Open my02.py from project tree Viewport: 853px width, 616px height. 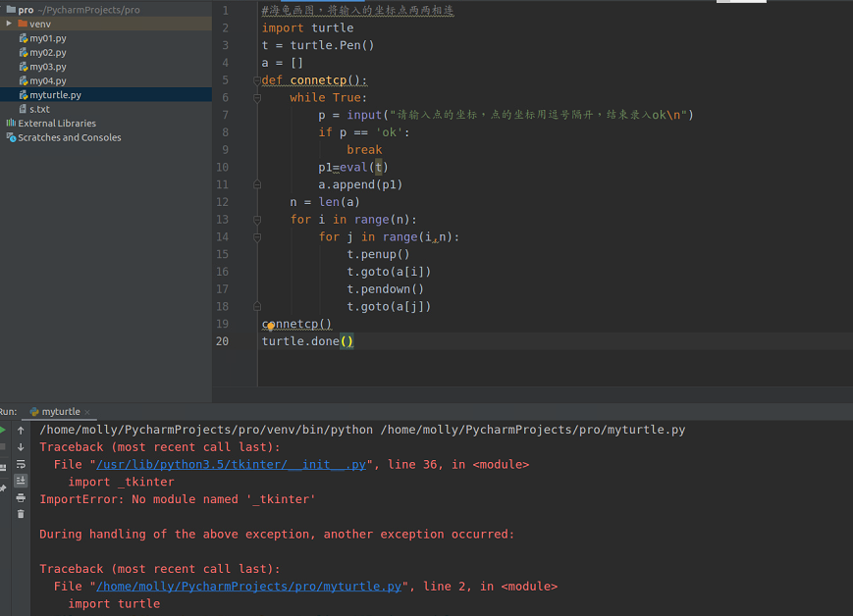coord(48,52)
